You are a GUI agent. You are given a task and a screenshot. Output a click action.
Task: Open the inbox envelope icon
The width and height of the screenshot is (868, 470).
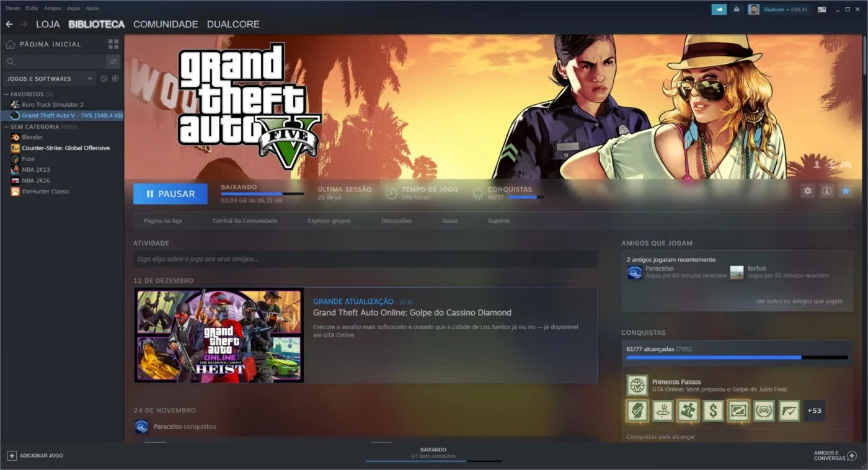pyautogui.click(x=737, y=9)
